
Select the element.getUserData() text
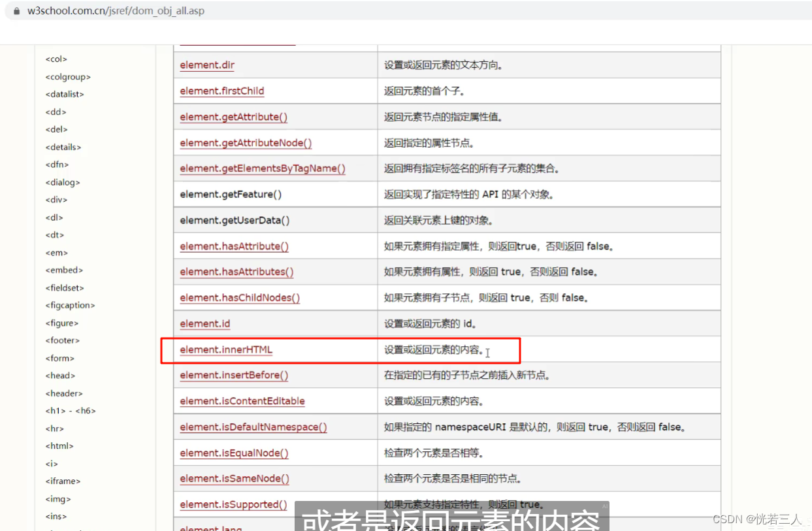tap(235, 220)
